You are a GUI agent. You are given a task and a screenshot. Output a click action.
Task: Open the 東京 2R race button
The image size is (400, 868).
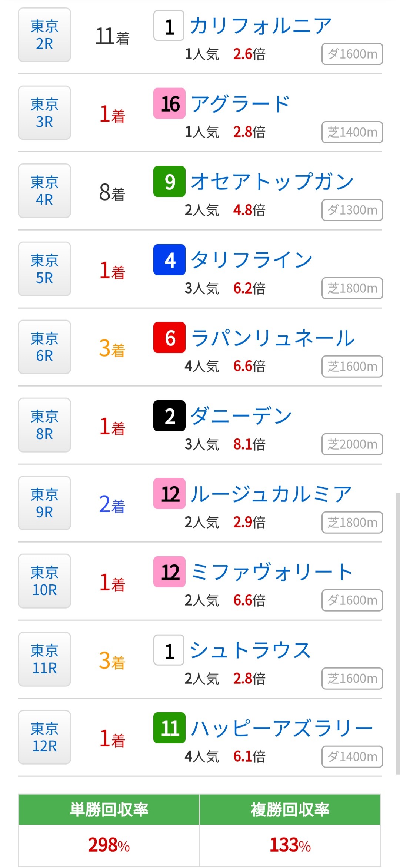pyautogui.click(x=44, y=35)
